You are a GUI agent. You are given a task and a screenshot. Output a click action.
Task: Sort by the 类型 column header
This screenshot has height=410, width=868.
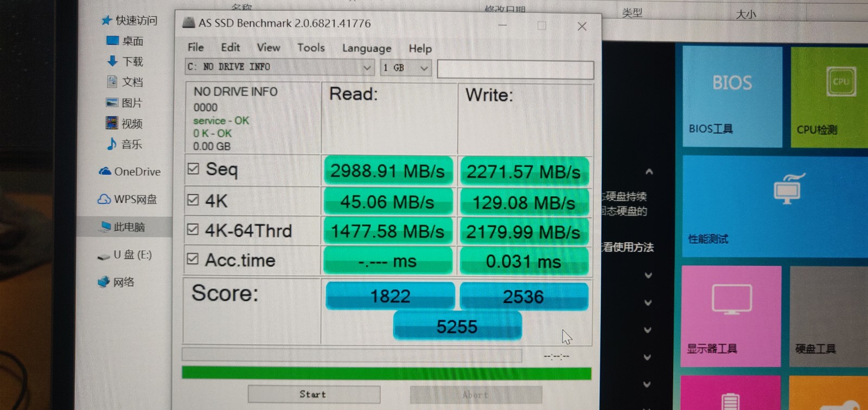point(632,13)
